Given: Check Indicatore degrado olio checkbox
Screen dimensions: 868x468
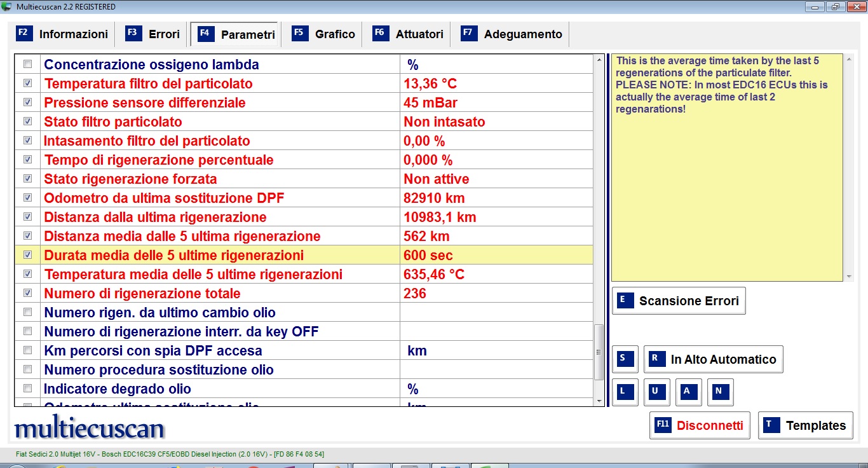Looking at the screenshot, I should (x=27, y=389).
